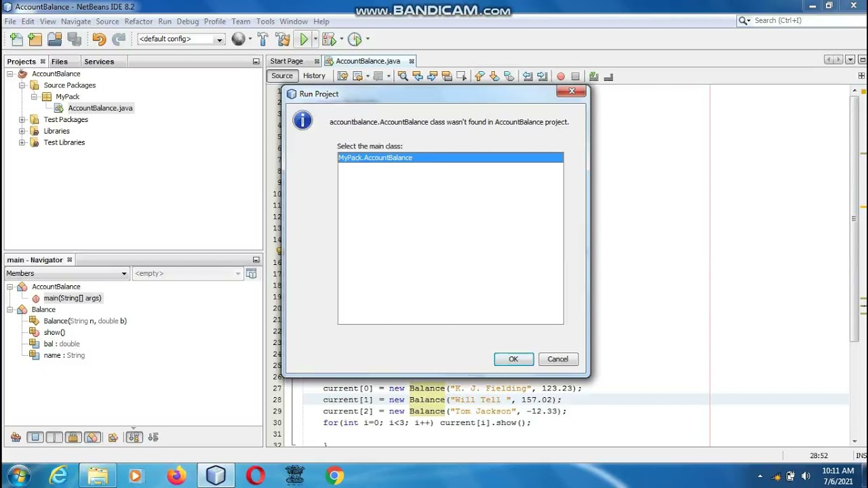Switch to the Services tab
This screenshot has width=868, height=488.
pyautogui.click(x=99, y=62)
